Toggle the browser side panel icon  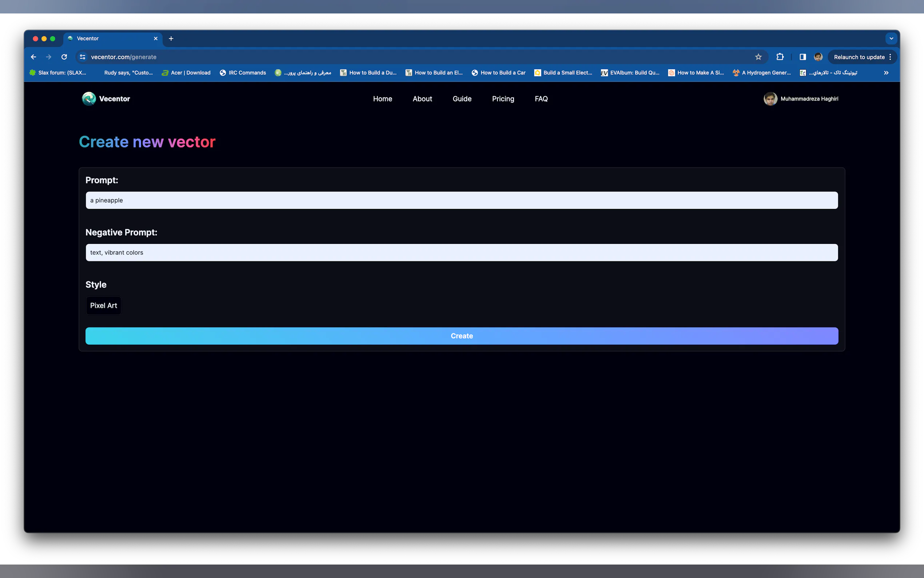point(802,57)
